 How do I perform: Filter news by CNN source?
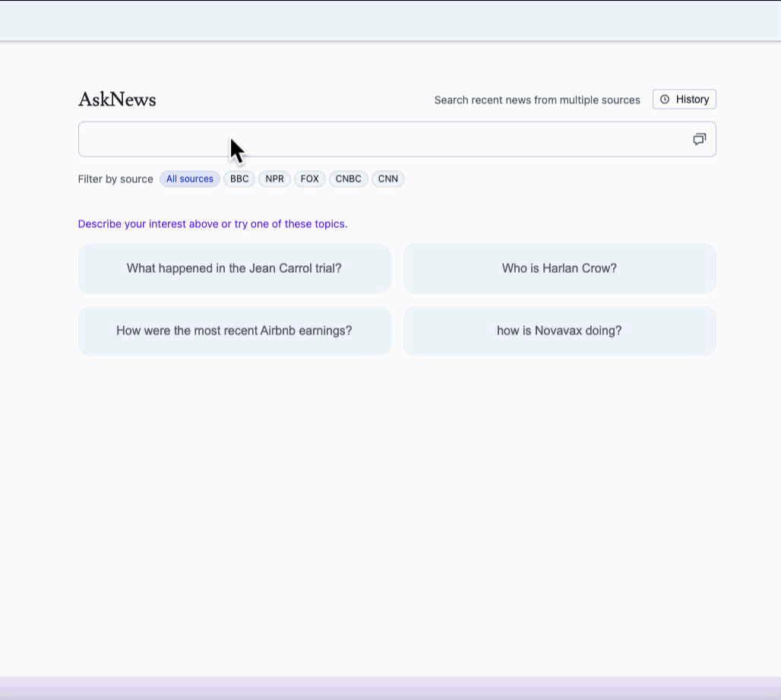387,179
